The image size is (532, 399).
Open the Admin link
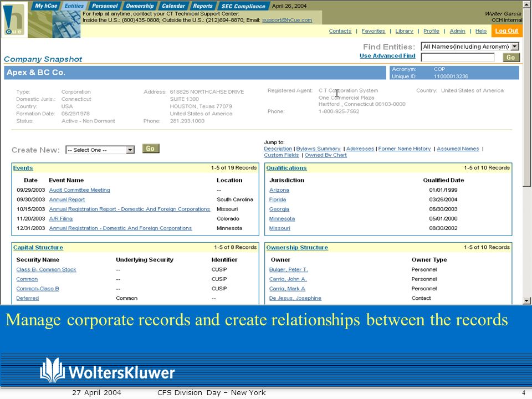(457, 31)
